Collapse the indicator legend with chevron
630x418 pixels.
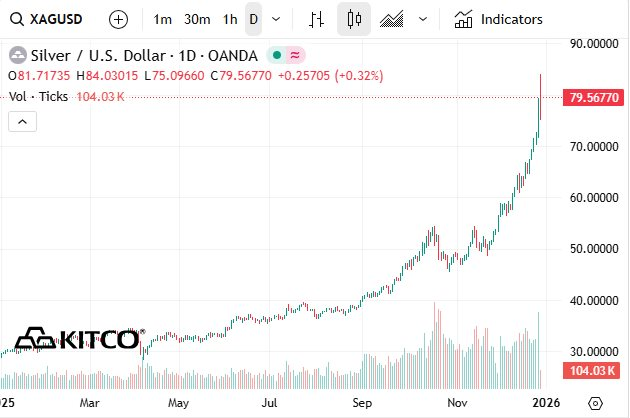23,121
